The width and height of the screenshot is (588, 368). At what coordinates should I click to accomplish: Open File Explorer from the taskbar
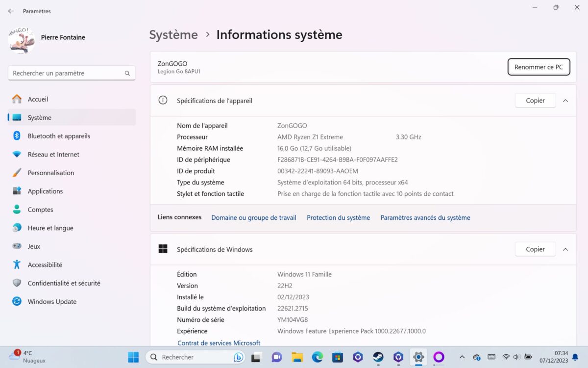[297, 357]
